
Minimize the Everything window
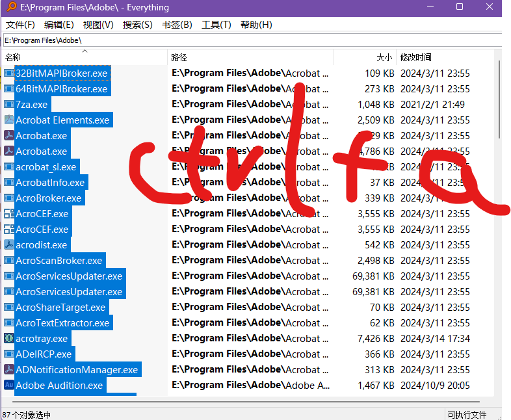click(x=430, y=7)
